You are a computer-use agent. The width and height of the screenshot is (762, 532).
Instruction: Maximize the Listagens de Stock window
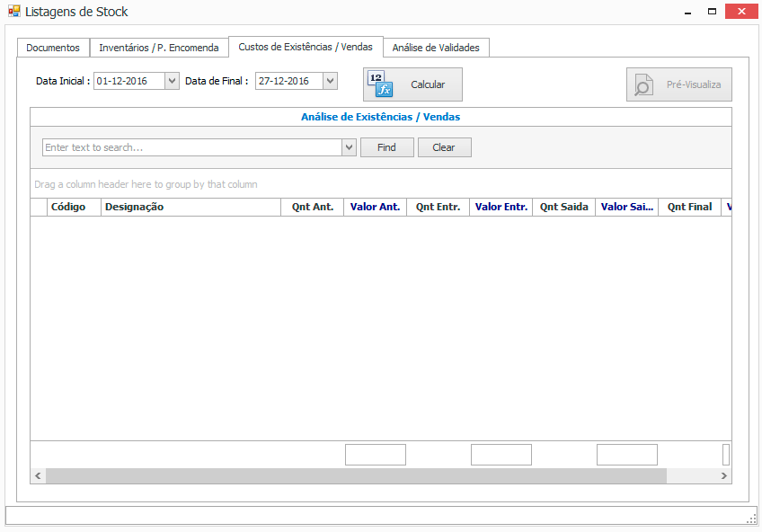[712, 12]
